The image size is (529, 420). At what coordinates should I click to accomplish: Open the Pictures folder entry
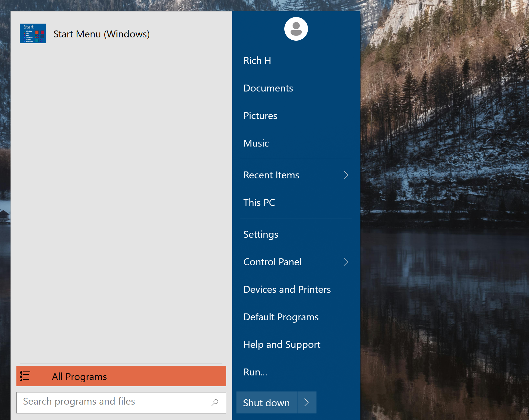(260, 116)
